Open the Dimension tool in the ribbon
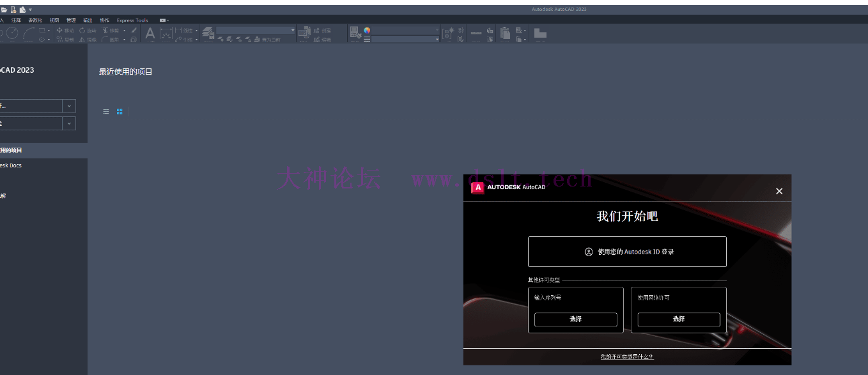868x375 pixels. click(166, 34)
